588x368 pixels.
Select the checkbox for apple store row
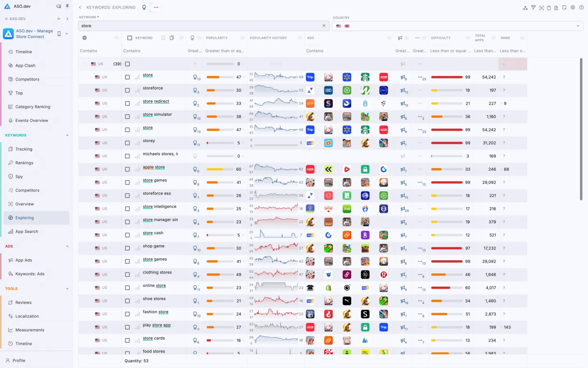pos(127,169)
